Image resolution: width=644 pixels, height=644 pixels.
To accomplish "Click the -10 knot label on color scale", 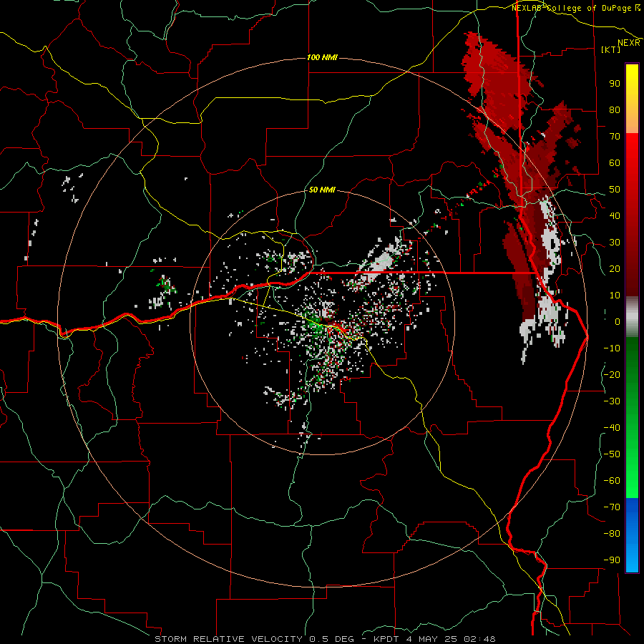I will point(612,348).
